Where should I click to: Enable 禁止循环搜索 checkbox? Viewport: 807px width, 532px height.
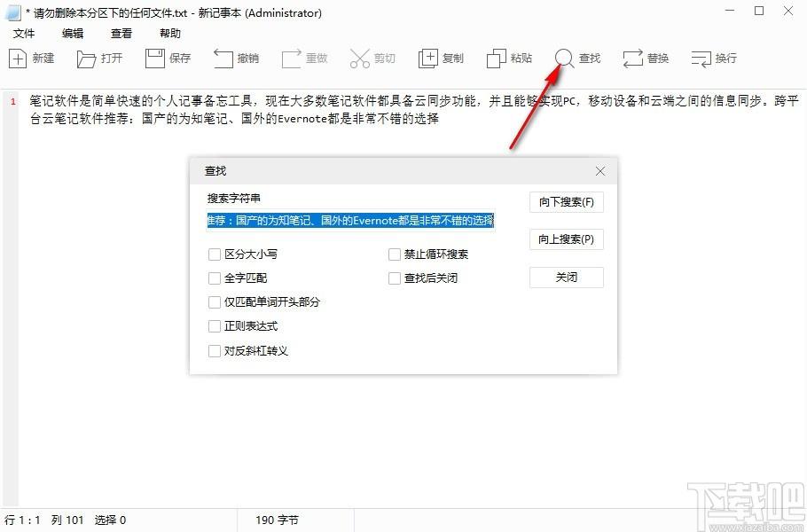click(395, 254)
